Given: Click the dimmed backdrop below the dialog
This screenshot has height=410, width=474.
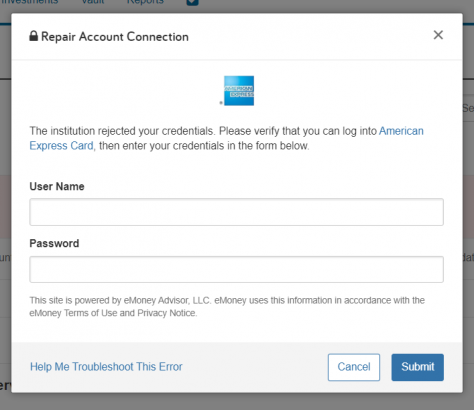Looking at the screenshot, I should tap(237, 402).
